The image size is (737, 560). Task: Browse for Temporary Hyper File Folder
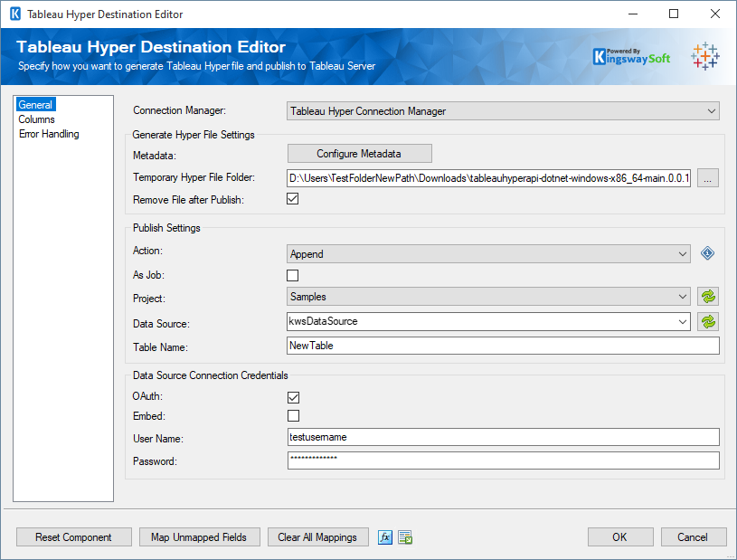pos(708,178)
